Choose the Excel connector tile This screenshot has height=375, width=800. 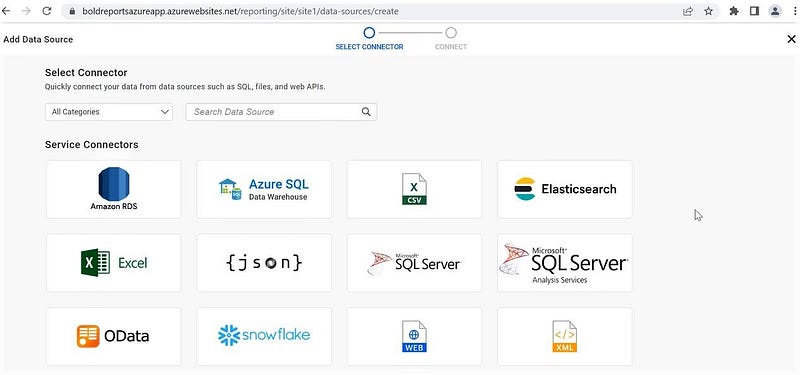click(x=114, y=263)
